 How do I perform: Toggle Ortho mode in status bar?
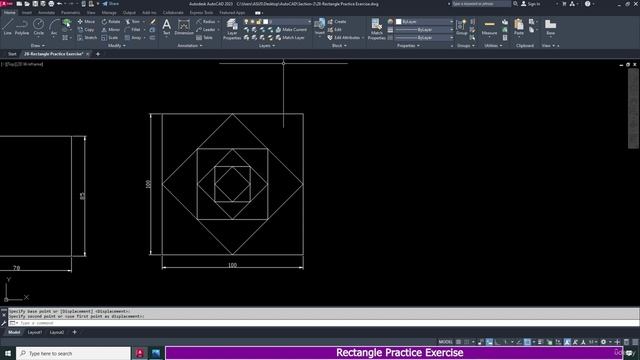pos(498,342)
